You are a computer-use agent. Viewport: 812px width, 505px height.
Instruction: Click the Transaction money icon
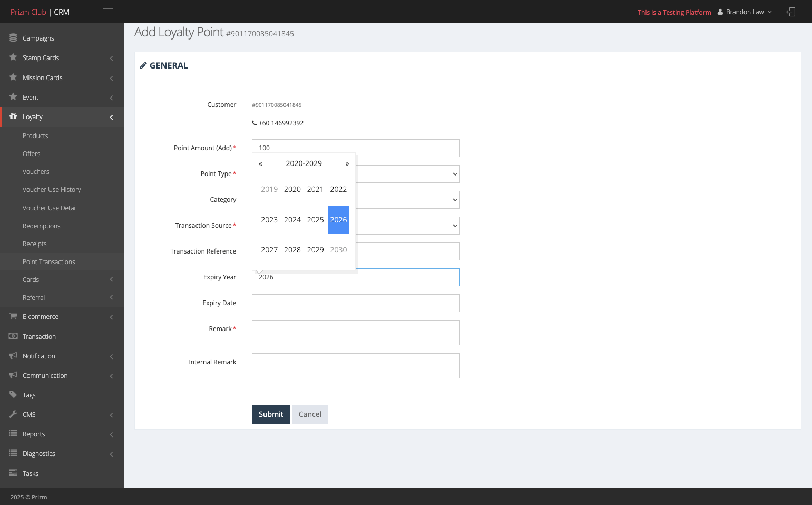tap(13, 336)
